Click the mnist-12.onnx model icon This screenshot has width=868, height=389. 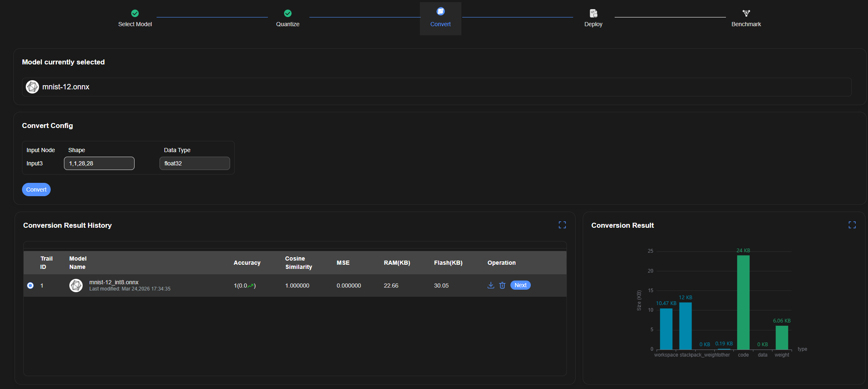coord(32,87)
